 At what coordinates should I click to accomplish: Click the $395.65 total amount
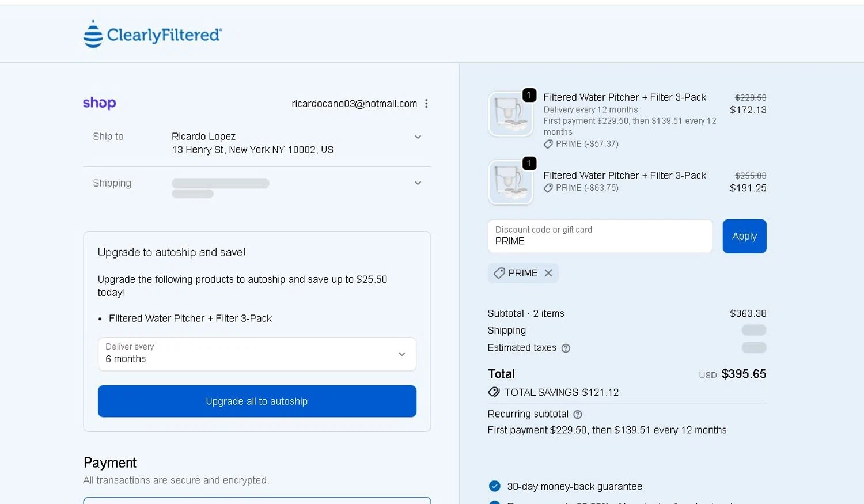(x=744, y=374)
